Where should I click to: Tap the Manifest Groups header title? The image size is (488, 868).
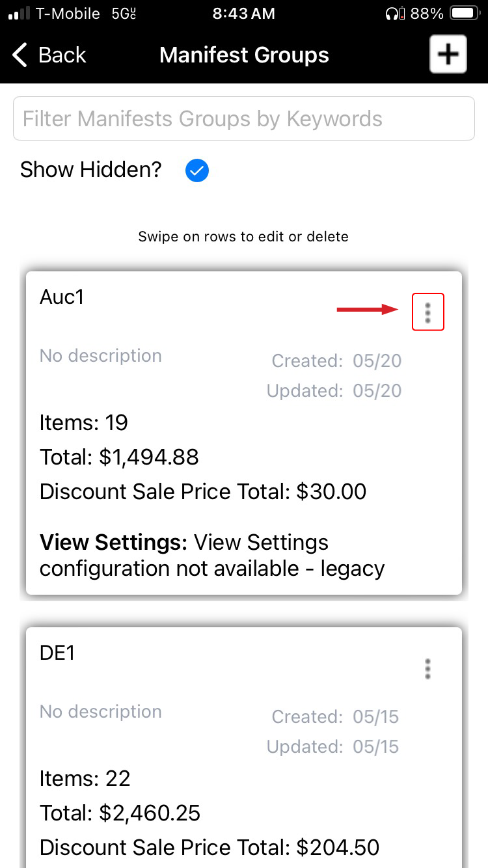point(244,55)
